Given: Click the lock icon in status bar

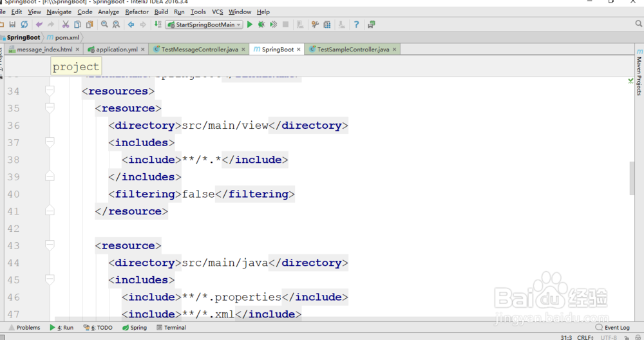Looking at the screenshot, I should 627,337.
